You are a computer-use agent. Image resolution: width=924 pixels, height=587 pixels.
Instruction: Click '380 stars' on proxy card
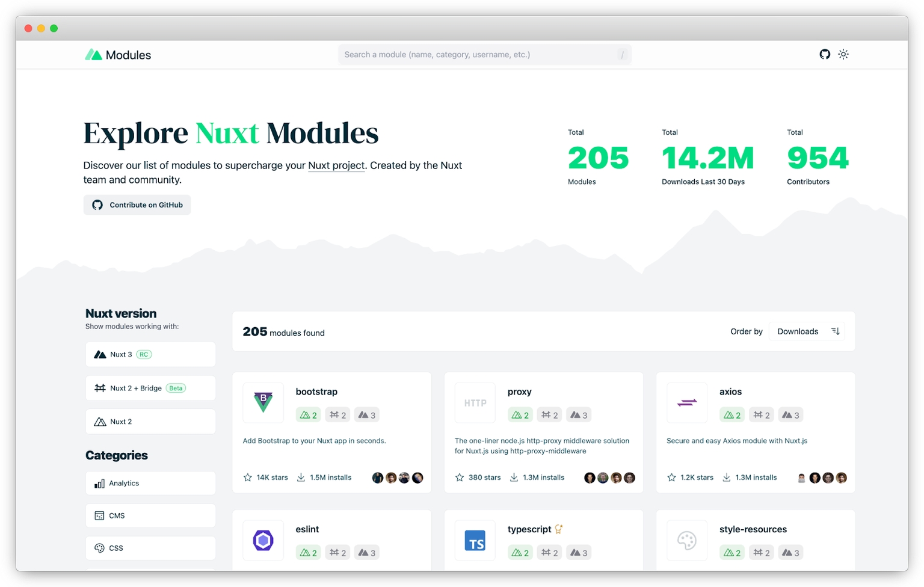point(485,478)
